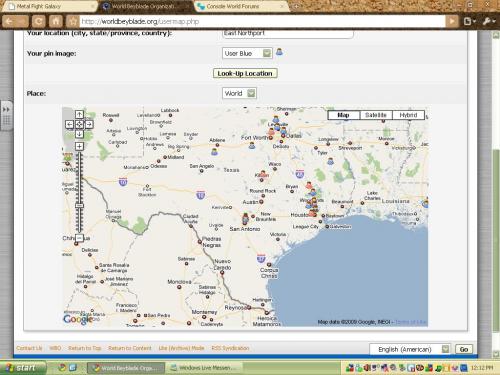Open the English (American) language dropdown

pyautogui.click(x=410, y=349)
